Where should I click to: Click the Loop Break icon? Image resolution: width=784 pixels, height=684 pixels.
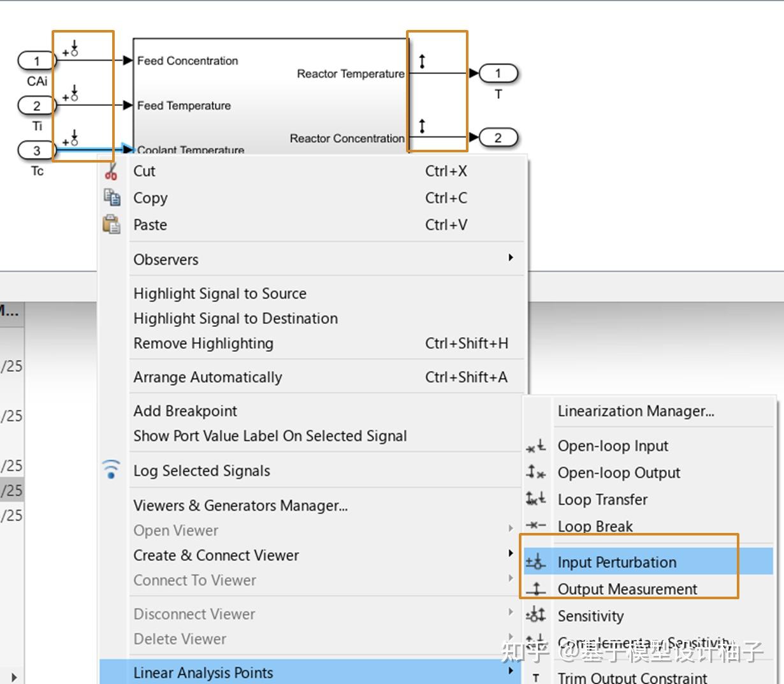tap(535, 526)
